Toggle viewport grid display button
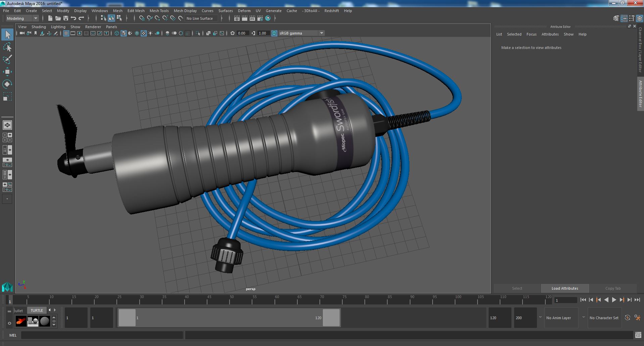Image resolution: width=644 pixels, height=346 pixels. click(x=66, y=33)
